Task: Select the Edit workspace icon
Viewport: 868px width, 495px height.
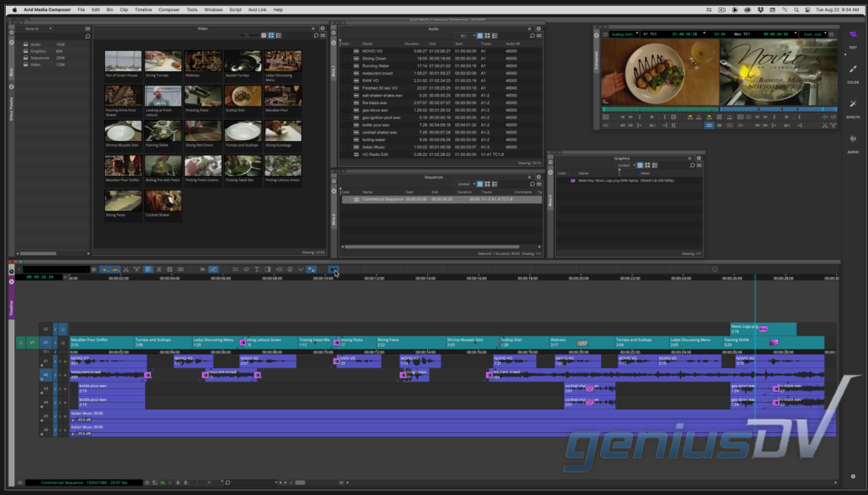Action: [x=853, y=38]
